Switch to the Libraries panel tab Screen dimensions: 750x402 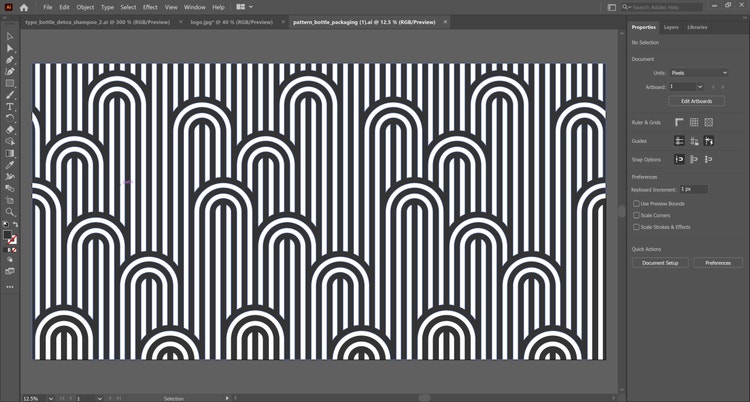click(x=697, y=27)
